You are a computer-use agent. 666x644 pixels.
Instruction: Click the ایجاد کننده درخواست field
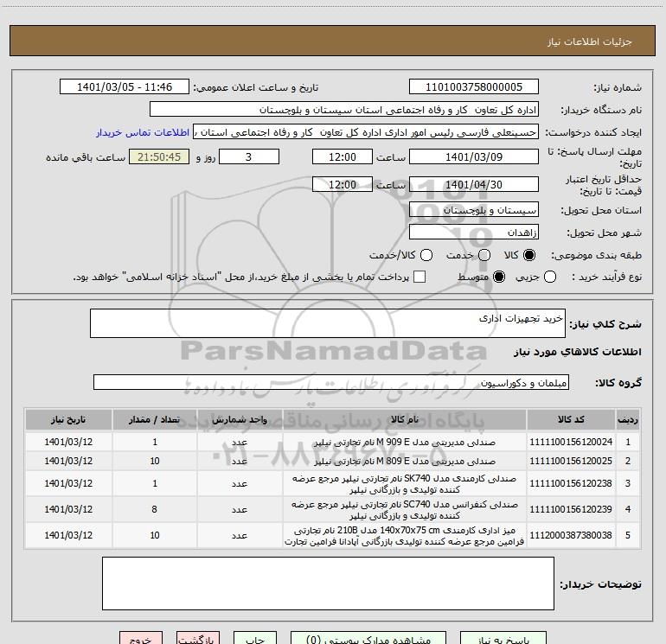point(366,132)
